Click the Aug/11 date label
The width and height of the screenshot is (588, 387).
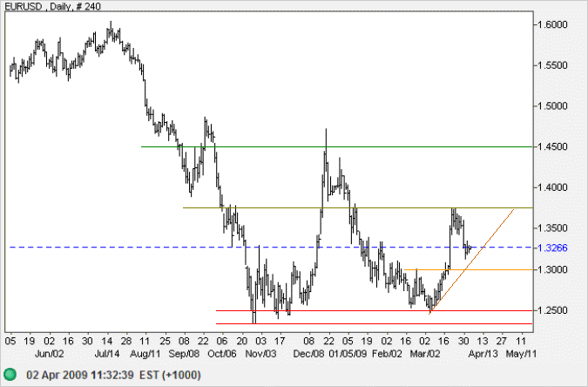click(145, 354)
